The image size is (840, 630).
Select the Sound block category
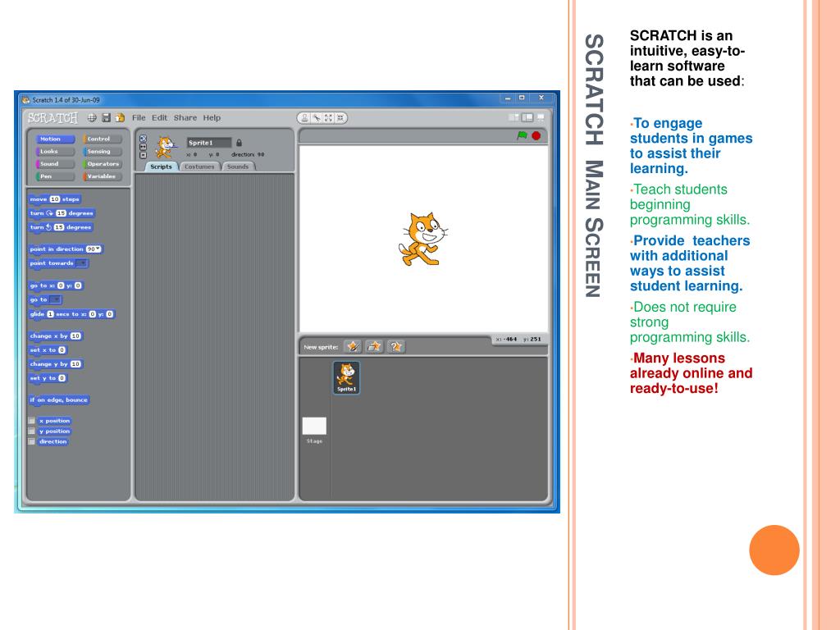pyautogui.click(x=56, y=164)
